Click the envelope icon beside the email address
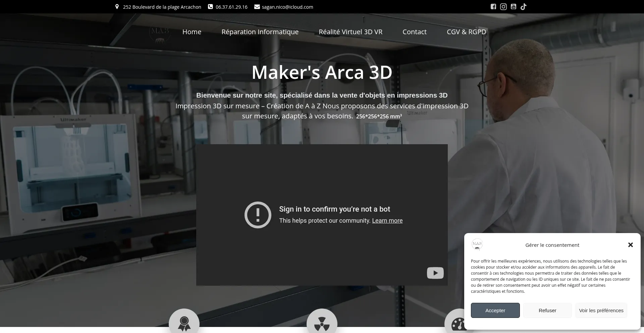This screenshot has height=333, width=644. [x=257, y=7]
